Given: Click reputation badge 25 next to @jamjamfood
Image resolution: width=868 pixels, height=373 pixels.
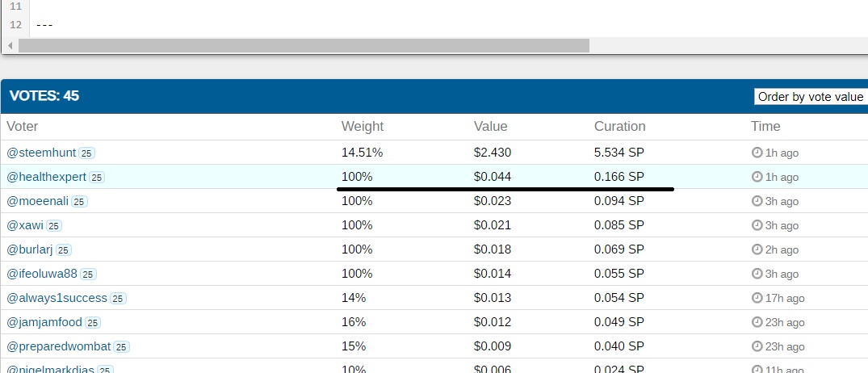Looking at the screenshot, I should pyautogui.click(x=92, y=323).
